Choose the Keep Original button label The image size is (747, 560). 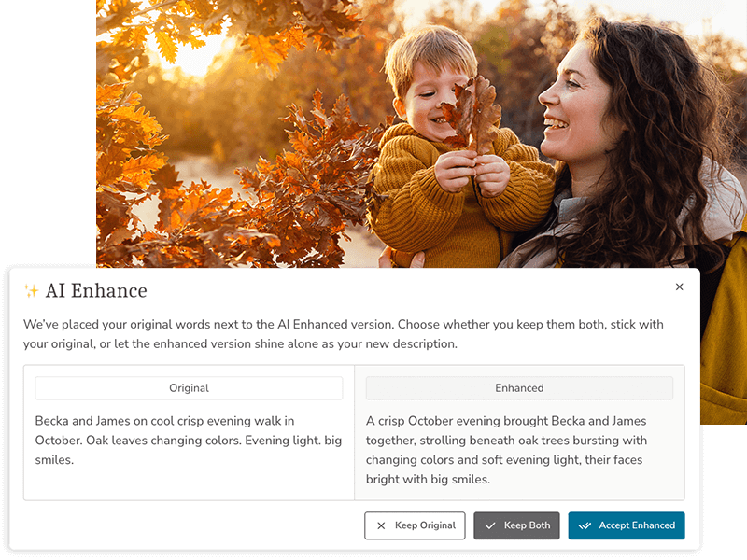click(425, 525)
